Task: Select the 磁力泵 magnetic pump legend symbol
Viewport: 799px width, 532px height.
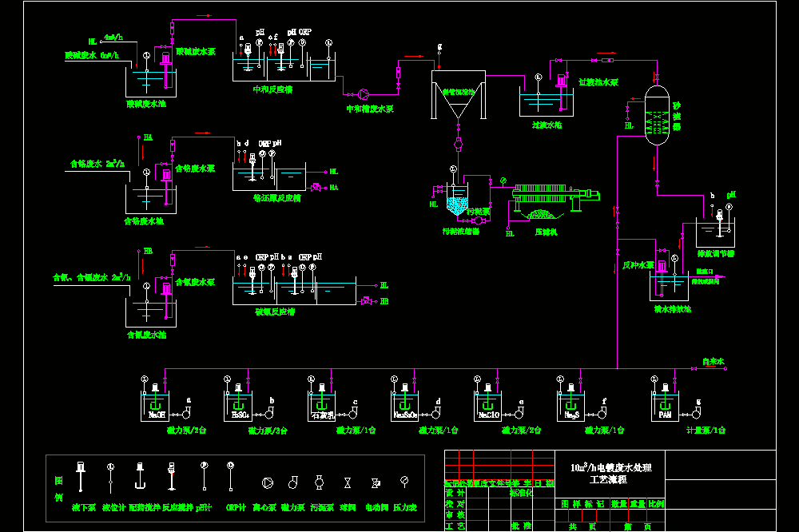Action: coord(293,482)
